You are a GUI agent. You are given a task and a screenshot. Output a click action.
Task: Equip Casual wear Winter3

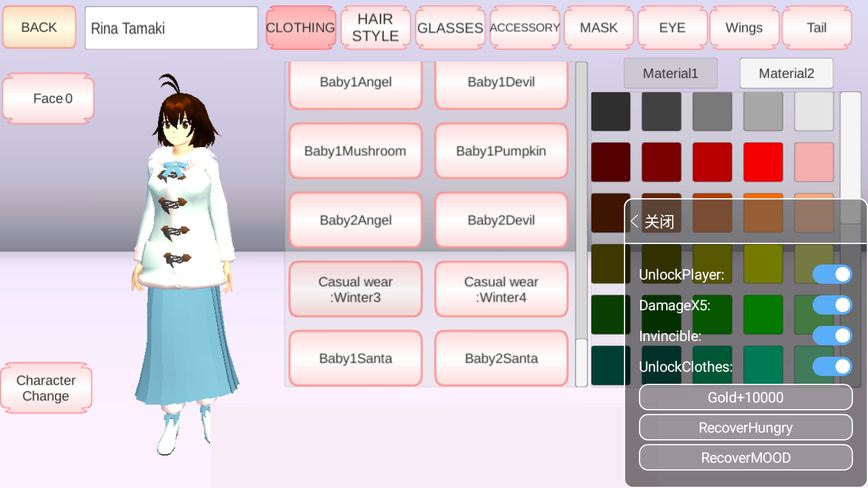click(355, 289)
